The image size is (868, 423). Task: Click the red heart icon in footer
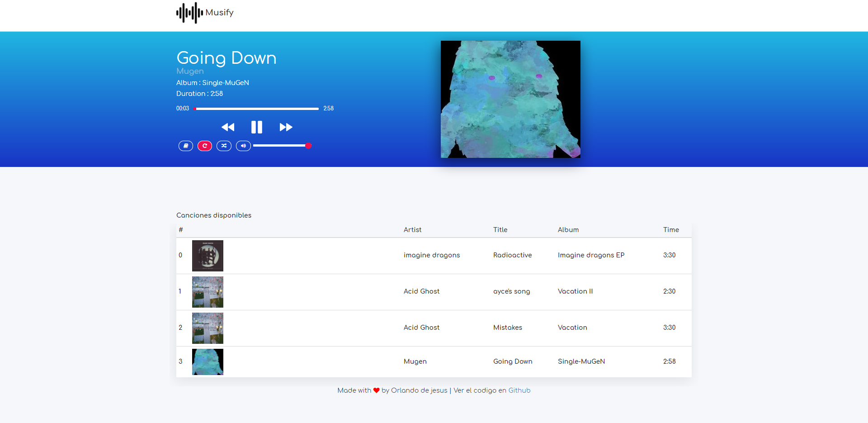(376, 390)
